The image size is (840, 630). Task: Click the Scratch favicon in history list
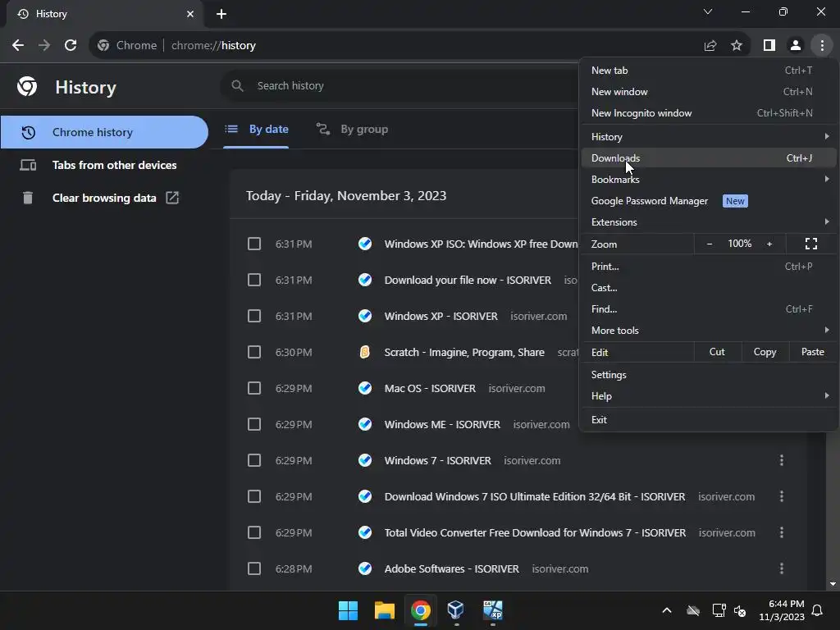(365, 352)
